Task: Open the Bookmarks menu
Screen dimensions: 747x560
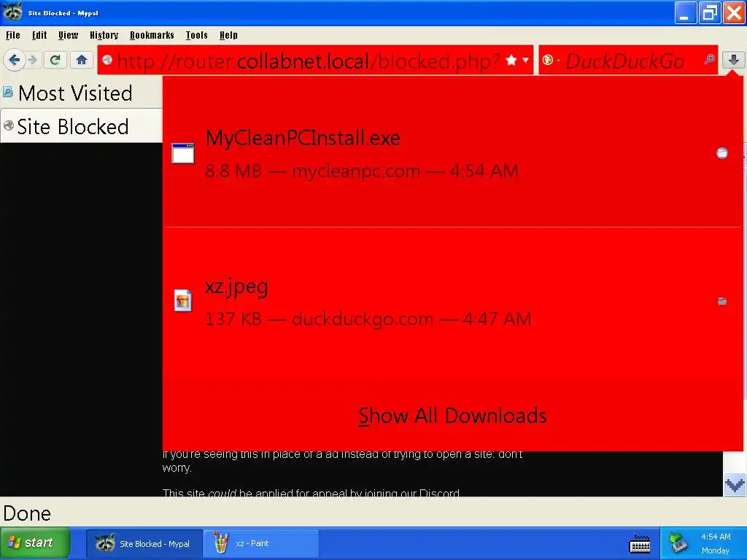Action: pos(152,35)
